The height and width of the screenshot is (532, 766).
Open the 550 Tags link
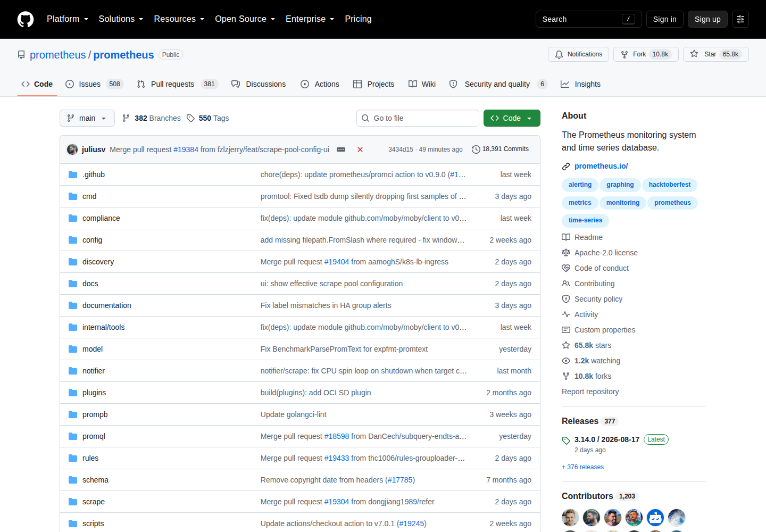point(208,118)
